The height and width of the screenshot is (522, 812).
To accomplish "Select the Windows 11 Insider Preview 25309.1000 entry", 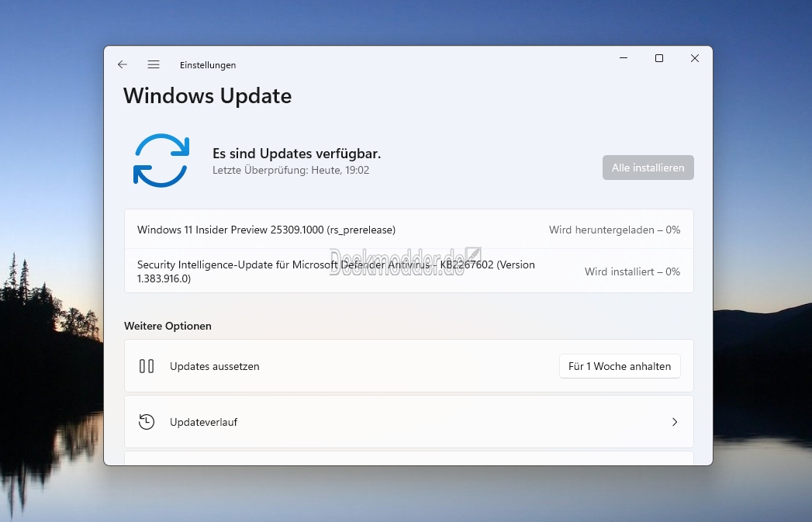I will 409,230.
